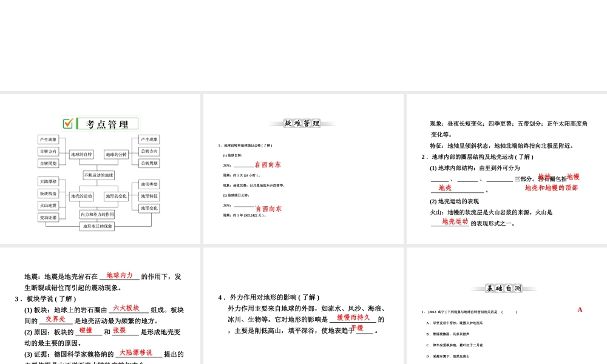Select the 地形类型 flowchart box
The height and width of the screenshot is (364, 607).
(149, 184)
